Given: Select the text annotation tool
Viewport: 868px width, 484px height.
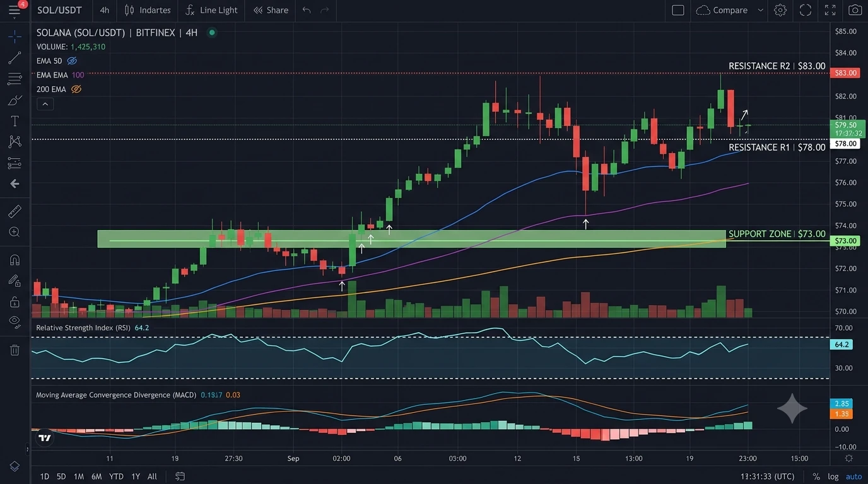Looking at the screenshot, I should point(15,121).
